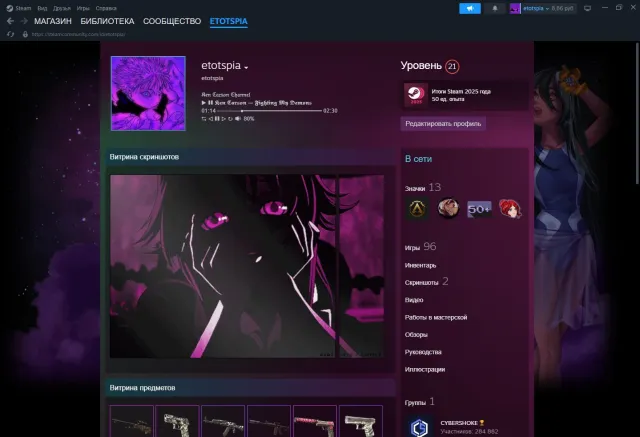Viewport: 640px width, 437px height.
Task: Click the music player progress bar
Action: click(x=269, y=111)
